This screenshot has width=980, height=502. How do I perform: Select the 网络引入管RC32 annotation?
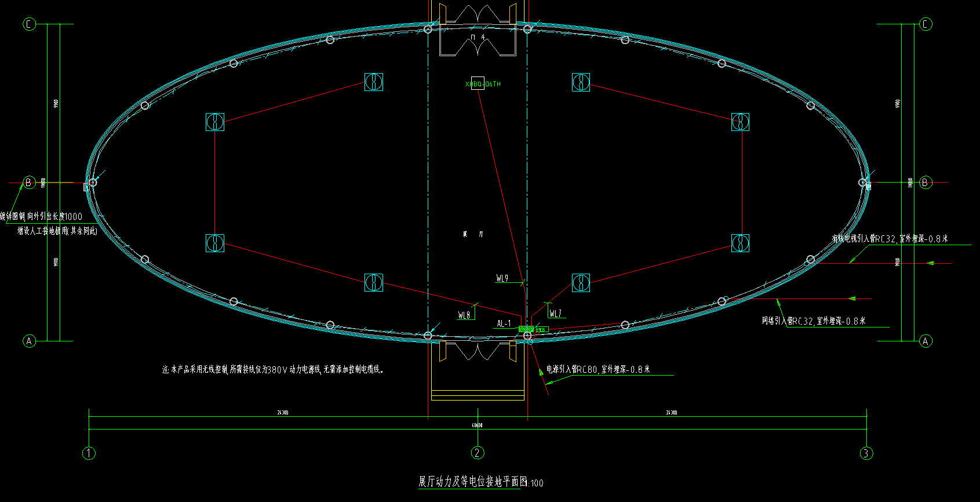pyautogui.click(x=814, y=321)
